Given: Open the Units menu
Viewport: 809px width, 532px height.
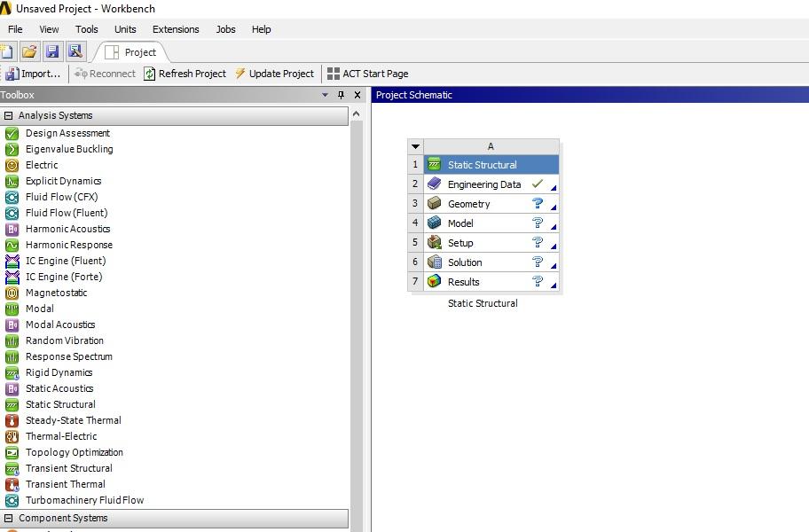Looking at the screenshot, I should tap(125, 29).
